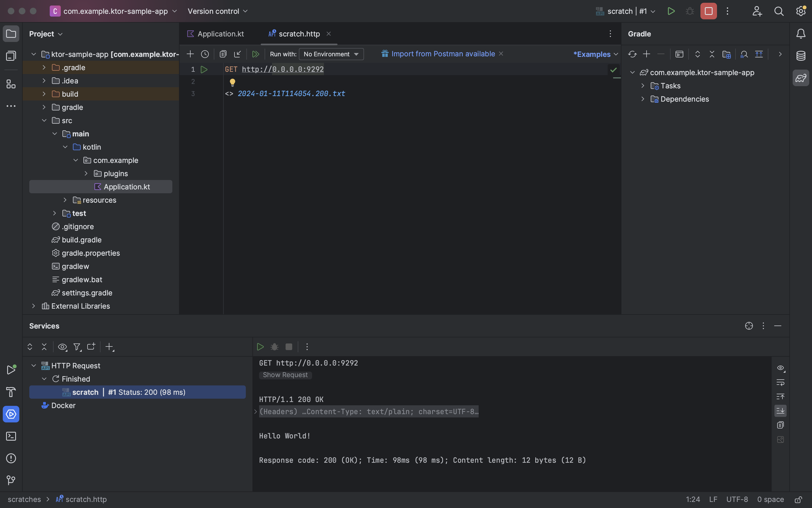
Task: Open the Database tool window
Action: [801, 56]
